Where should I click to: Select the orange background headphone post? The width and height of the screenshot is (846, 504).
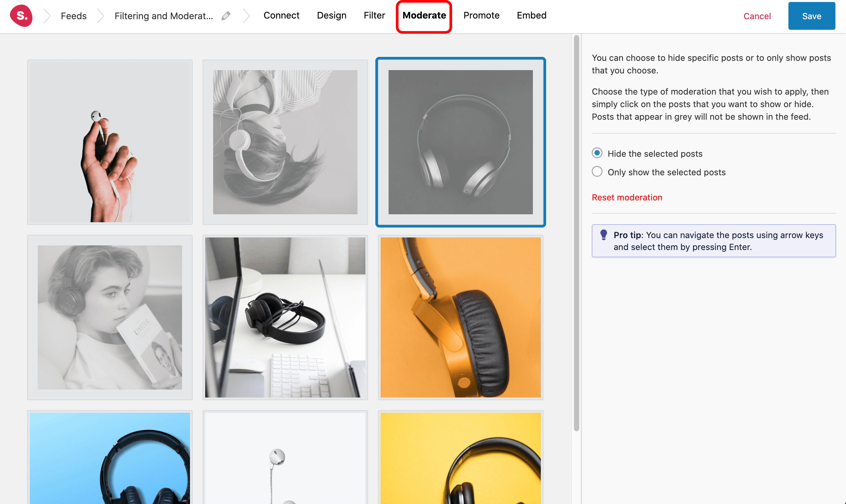460,317
